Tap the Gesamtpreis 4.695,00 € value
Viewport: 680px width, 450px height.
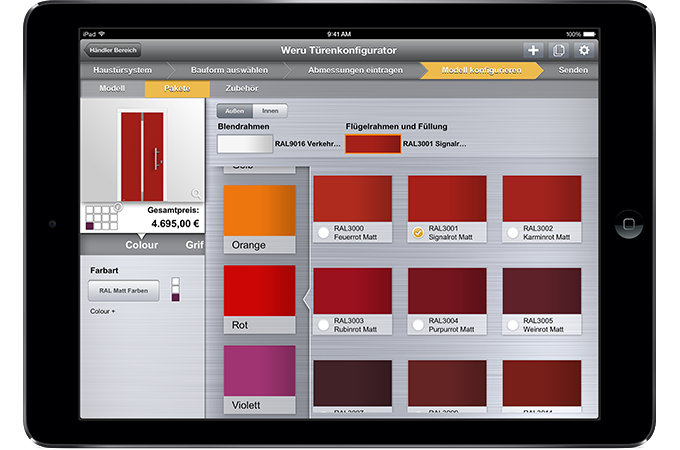[175, 224]
